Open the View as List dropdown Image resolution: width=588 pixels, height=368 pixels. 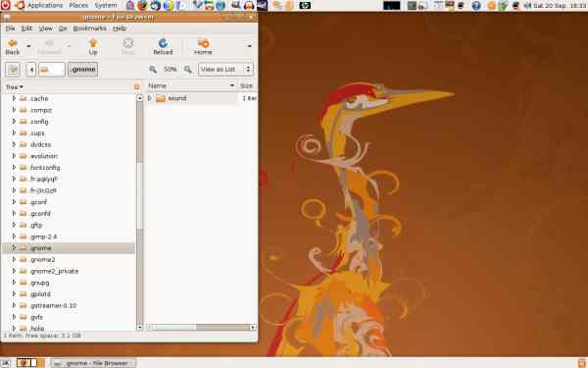[x=225, y=69]
